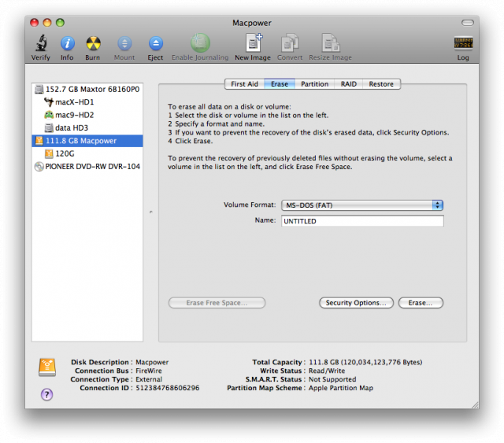Image resolution: width=504 pixels, height=443 pixels.
Task: Click the purple Help question mark
Action: (x=46, y=394)
